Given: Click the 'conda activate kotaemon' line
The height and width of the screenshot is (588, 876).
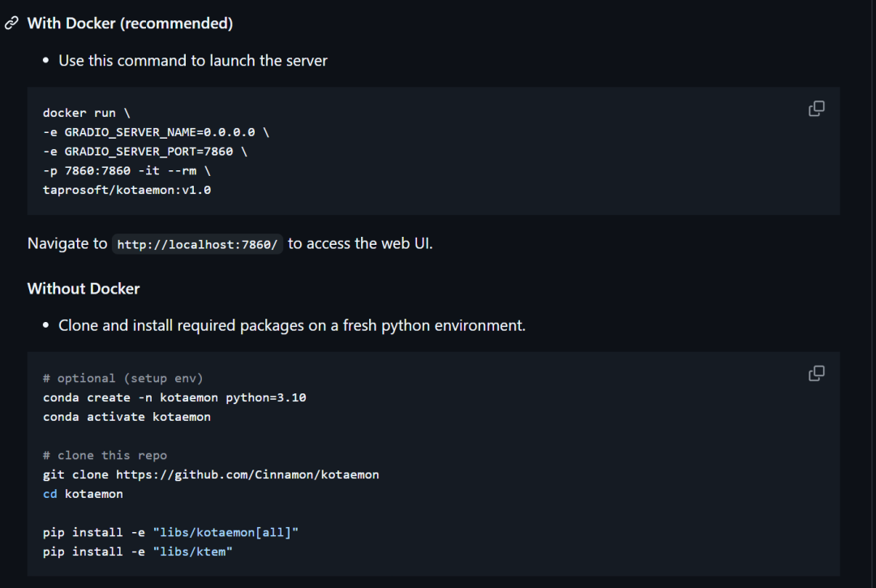Looking at the screenshot, I should point(127,417).
